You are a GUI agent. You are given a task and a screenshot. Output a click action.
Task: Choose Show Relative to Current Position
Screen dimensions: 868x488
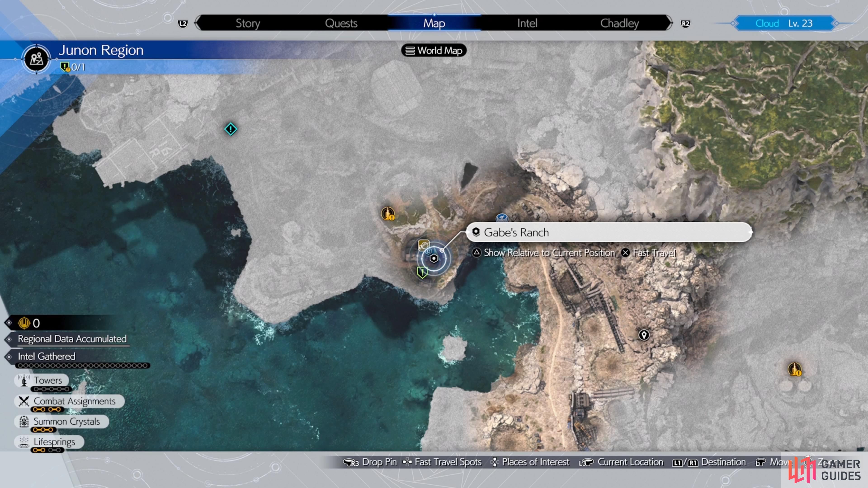549,253
